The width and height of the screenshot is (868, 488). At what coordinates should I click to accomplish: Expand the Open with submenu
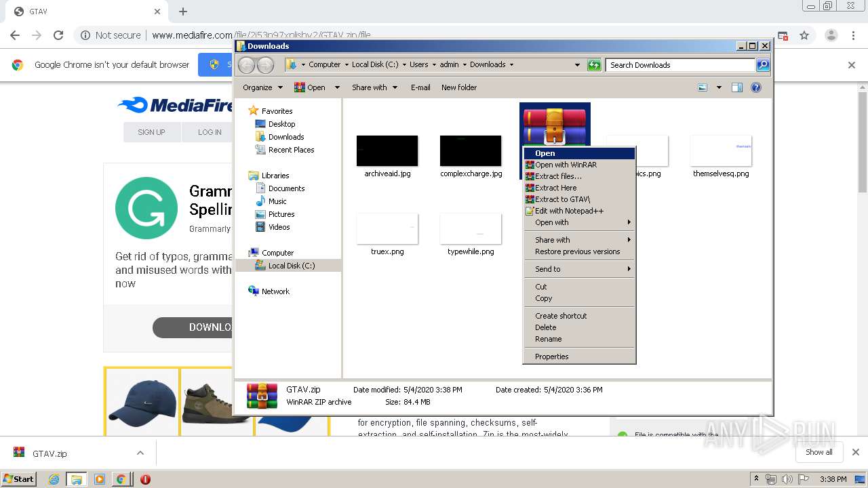(x=579, y=222)
